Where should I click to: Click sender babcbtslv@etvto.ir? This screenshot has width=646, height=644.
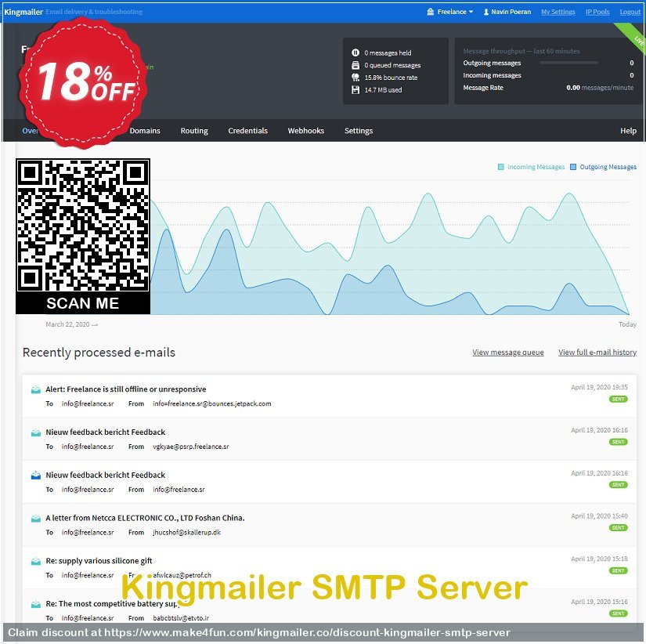tap(181, 618)
